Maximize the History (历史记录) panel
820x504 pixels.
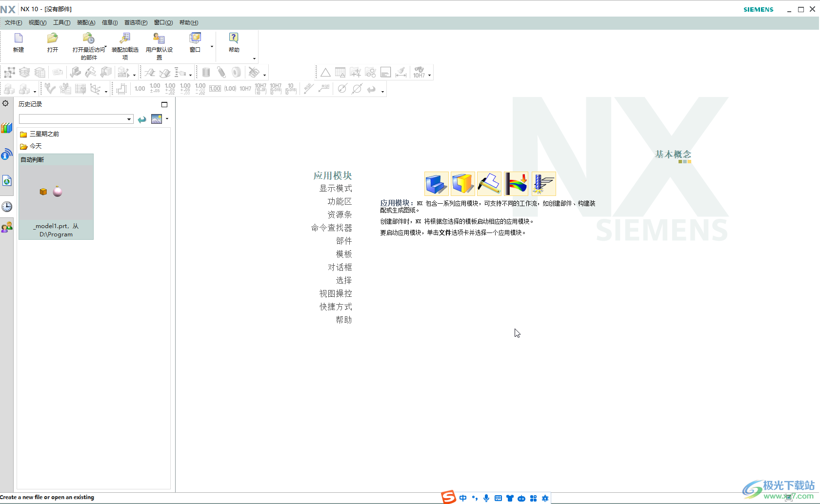[x=164, y=104]
